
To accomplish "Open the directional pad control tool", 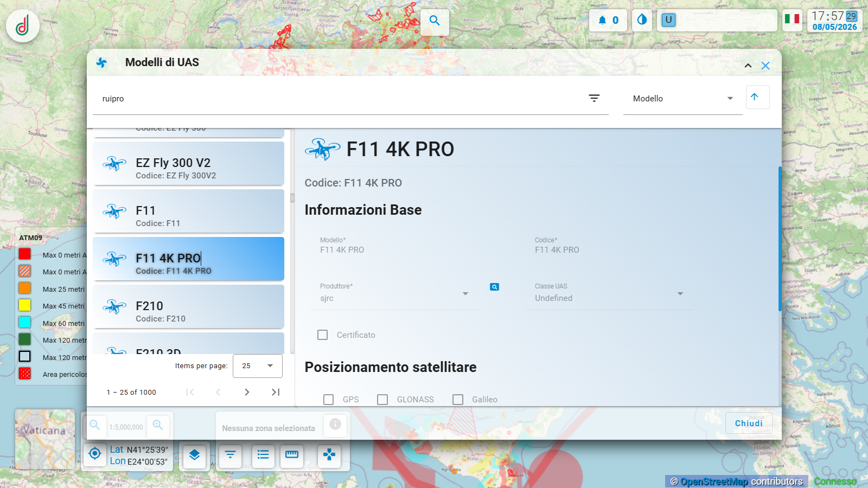I will (x=329, y=455).
